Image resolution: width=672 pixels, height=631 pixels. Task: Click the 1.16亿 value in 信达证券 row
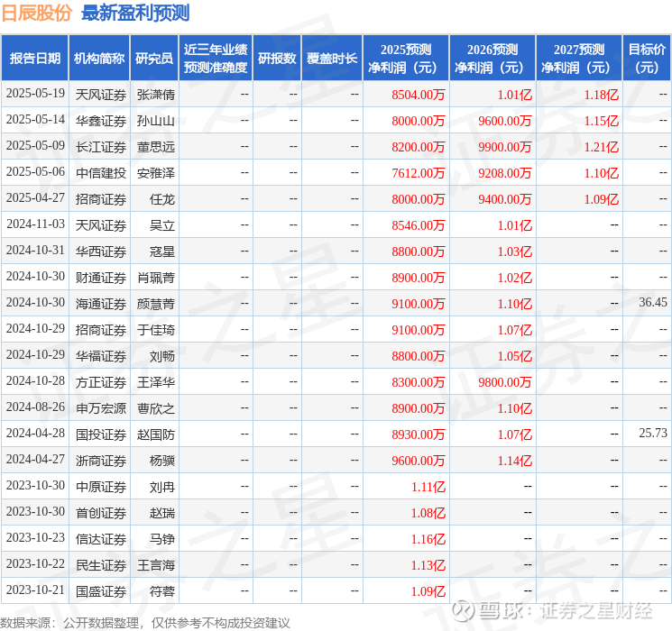coord(428,539)
